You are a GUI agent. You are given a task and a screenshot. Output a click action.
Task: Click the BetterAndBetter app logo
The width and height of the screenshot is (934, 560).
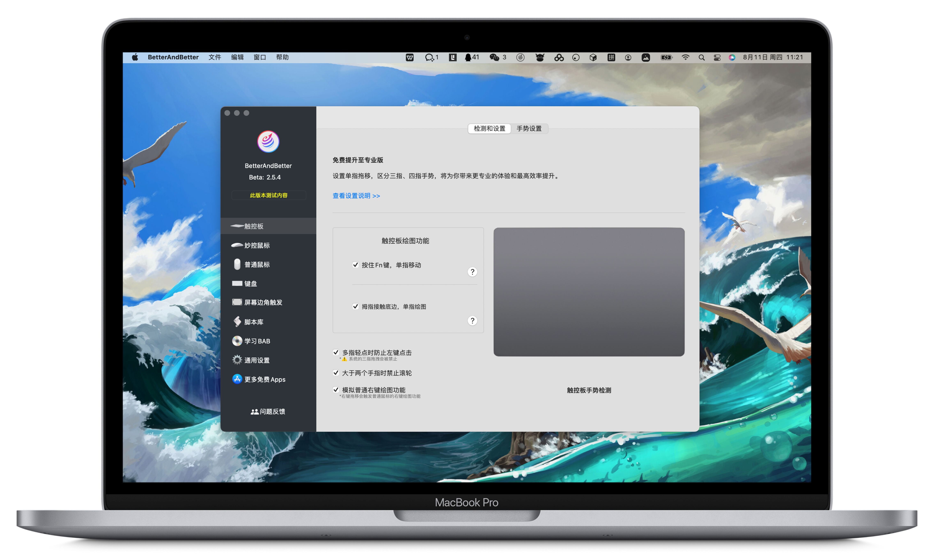(268, 142)
